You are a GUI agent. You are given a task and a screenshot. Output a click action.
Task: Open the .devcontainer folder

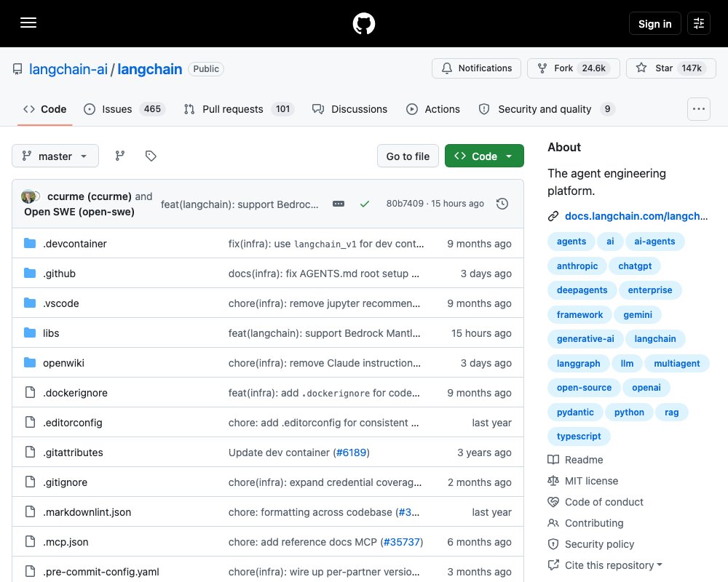(75, 244)
